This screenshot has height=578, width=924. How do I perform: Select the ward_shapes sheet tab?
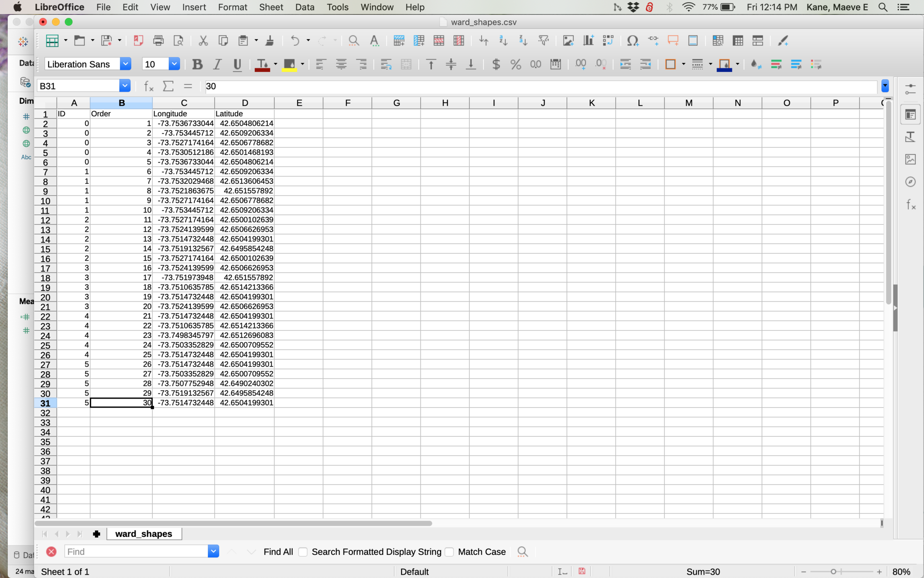(144, 534)
